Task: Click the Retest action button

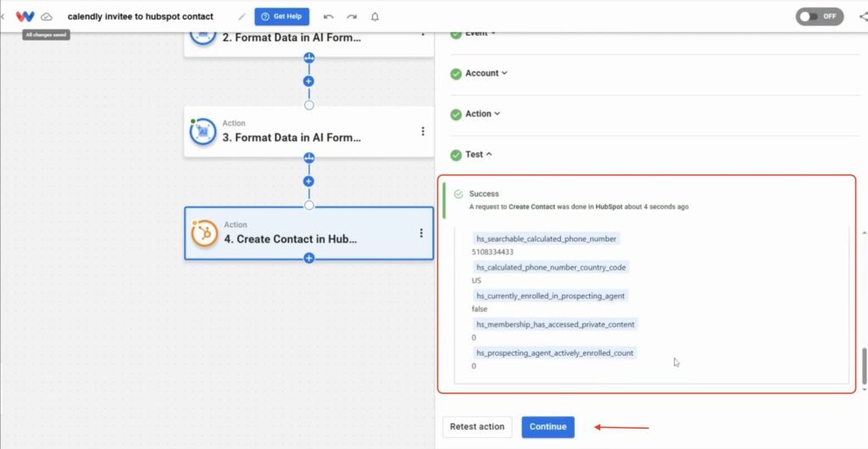Action: 477,427
